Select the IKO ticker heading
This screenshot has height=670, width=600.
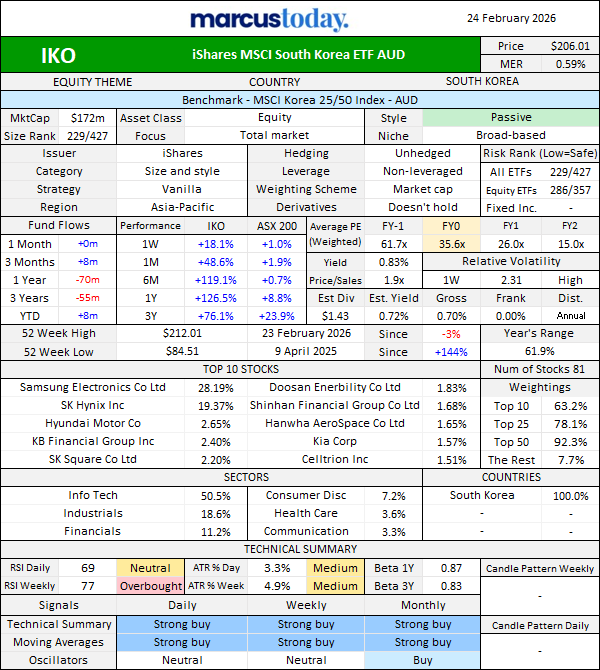click(59, 56)
